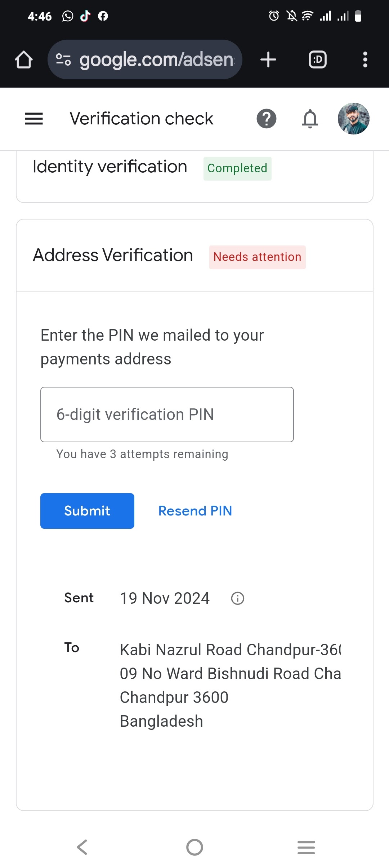
Task: Tap the Help question mark icon
Action: click(x=266, y=119)
